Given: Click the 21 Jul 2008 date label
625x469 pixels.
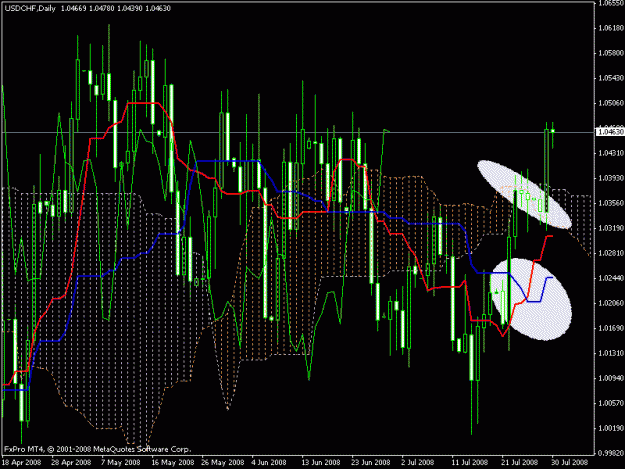Looking at the screenshot, I should 519,462.
